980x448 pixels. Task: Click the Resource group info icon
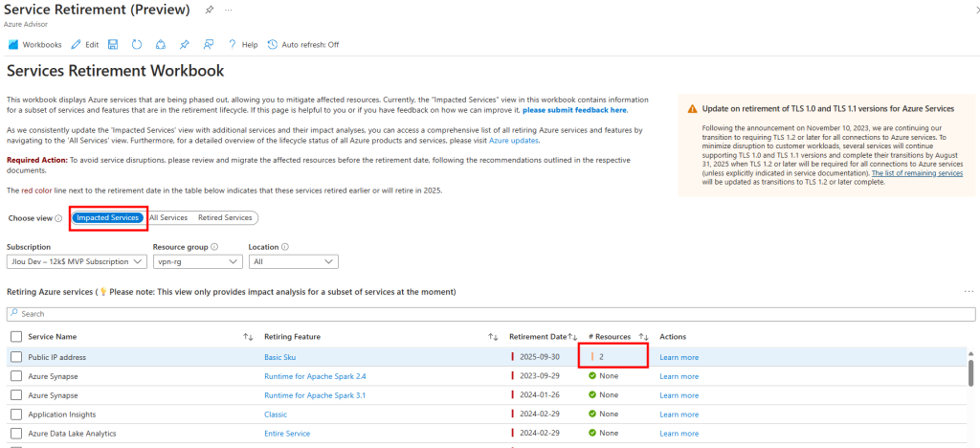click(214, 247)
